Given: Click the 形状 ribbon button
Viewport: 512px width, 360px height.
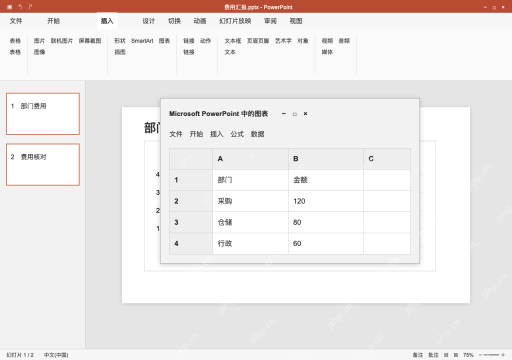Looking at the screenshot, I should pyautogui.click(x=120, y=41).
